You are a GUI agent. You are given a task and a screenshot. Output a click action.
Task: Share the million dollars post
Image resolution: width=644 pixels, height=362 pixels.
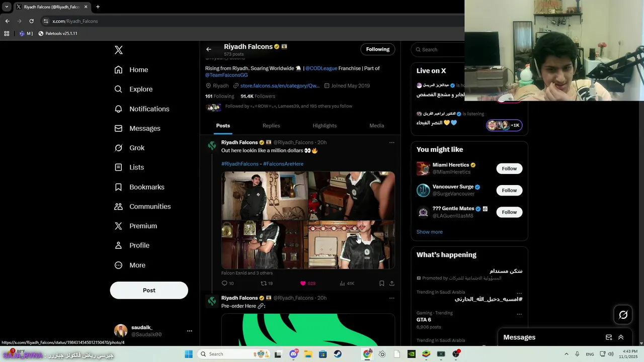(392, 284)
